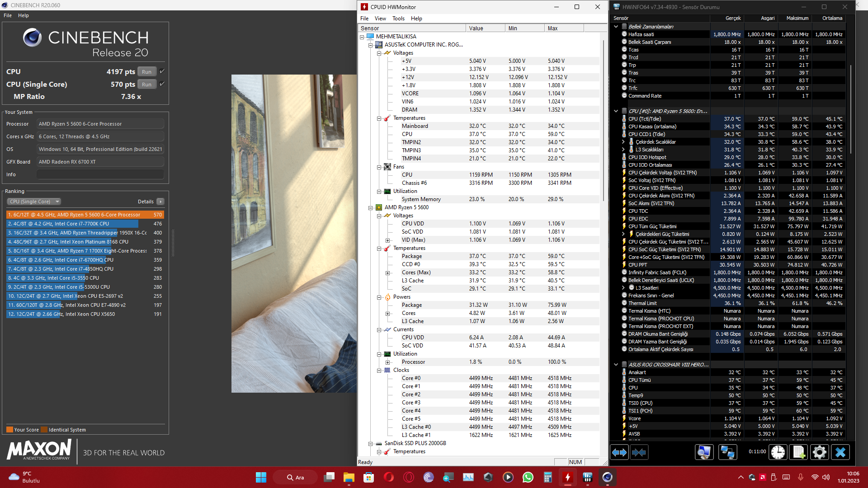868x488 pixels.
Task: Click the Info field in Cinebench
Action: (100, 174)
